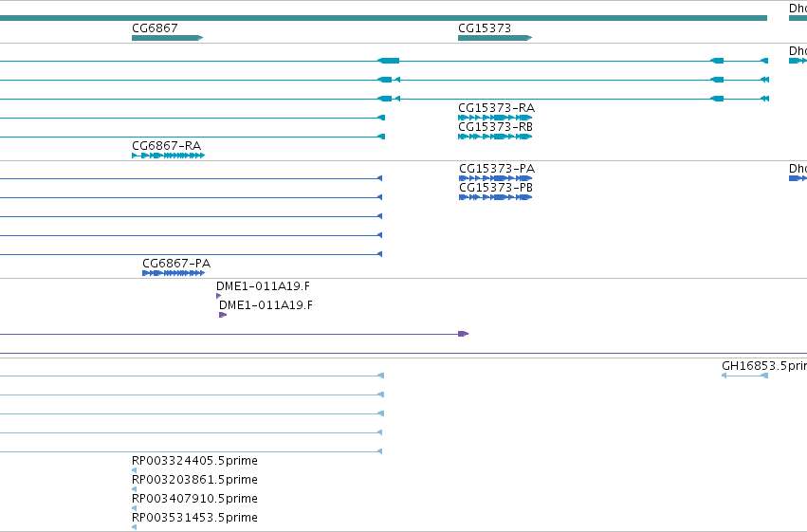Click the CG15373-PA label
This screenshot has height=532, width=807.
click(x=497, y=169)
